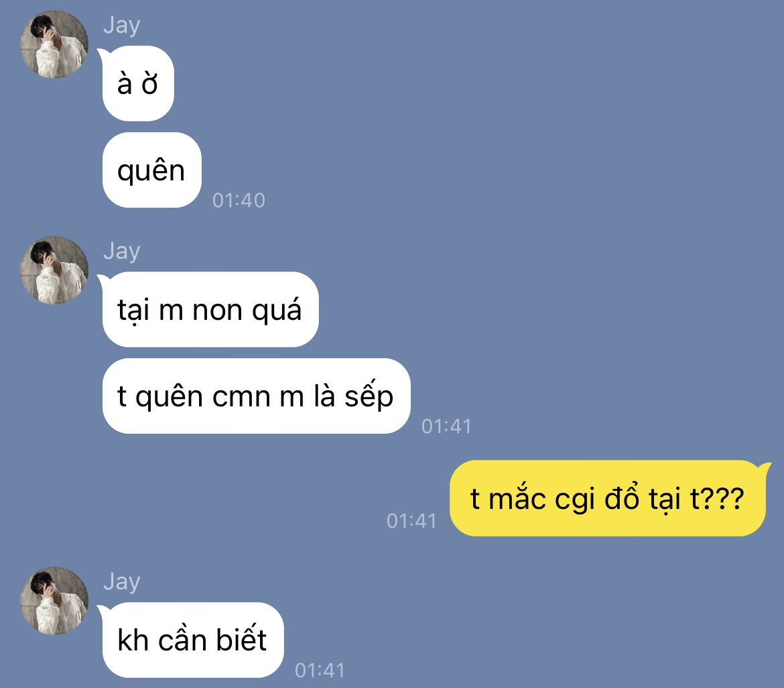Viewport: 784px width, 688px height.
Task: Click Jay's name above "tại m non quá"
Action: tap(121, 251)
